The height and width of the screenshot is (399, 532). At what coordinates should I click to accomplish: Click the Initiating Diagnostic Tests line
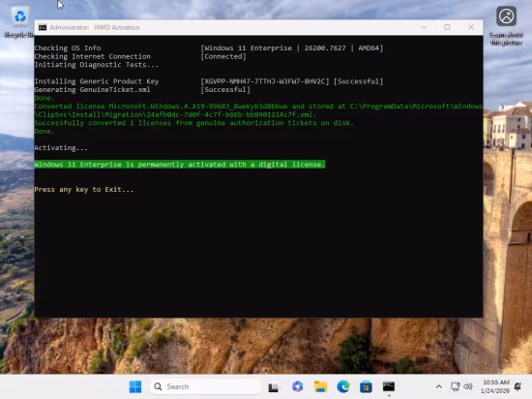[x=97, y=65]
